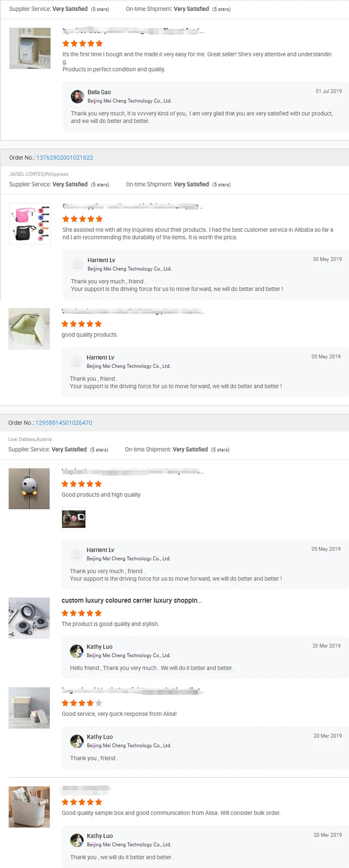
Task: Open the green folding storage box thumbnail
Action: click(29, 328)
